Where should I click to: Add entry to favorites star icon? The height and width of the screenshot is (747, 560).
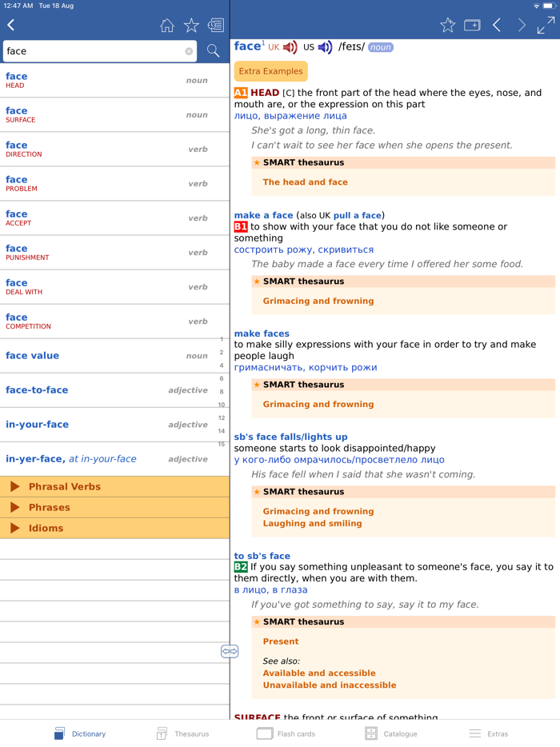coord(447,25)
